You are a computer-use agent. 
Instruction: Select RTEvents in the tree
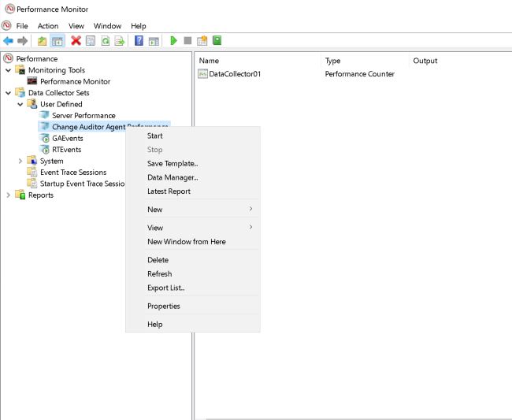click(67, 150)
